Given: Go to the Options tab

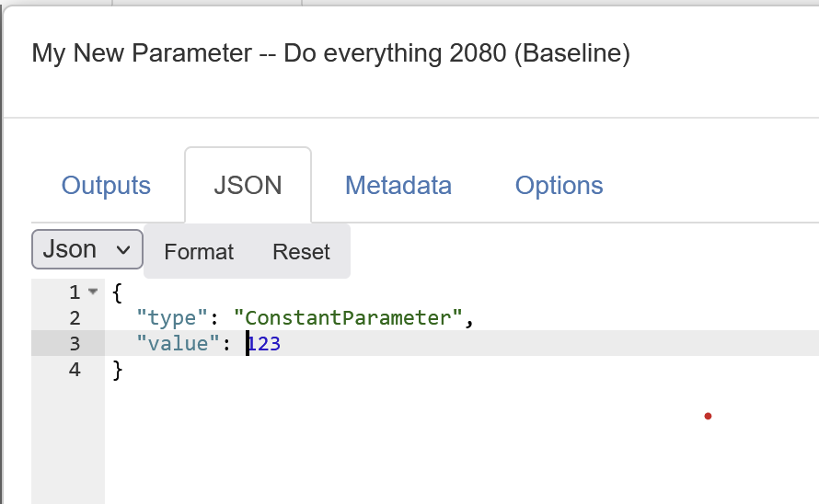Looking at the screenshot, I should pos(559,186).
